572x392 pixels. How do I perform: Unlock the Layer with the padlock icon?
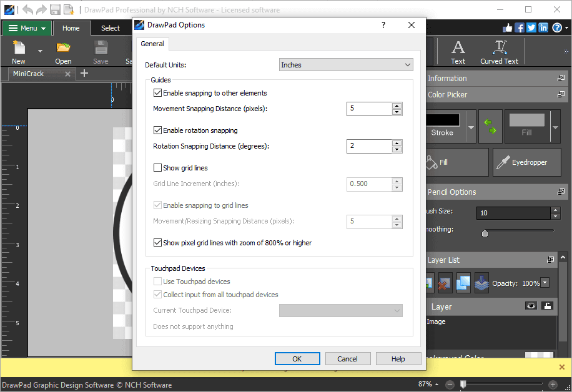548,306
